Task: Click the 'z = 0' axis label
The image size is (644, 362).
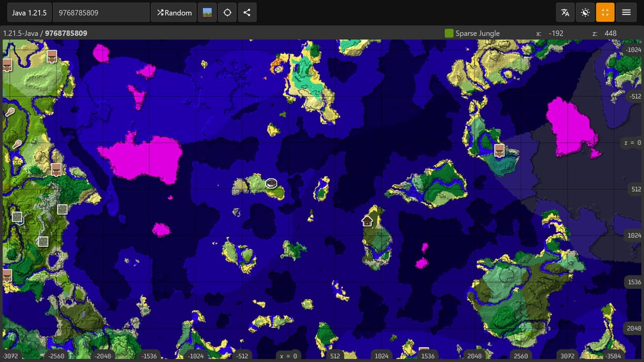Action: pos(631,143)
